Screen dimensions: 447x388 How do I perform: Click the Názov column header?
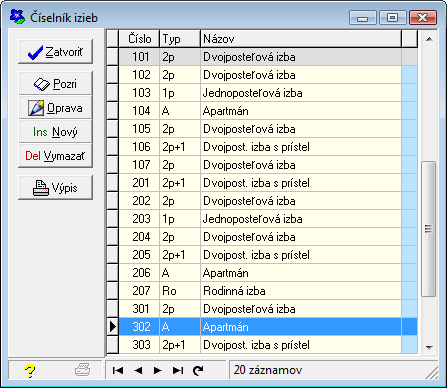coord(301,39)
